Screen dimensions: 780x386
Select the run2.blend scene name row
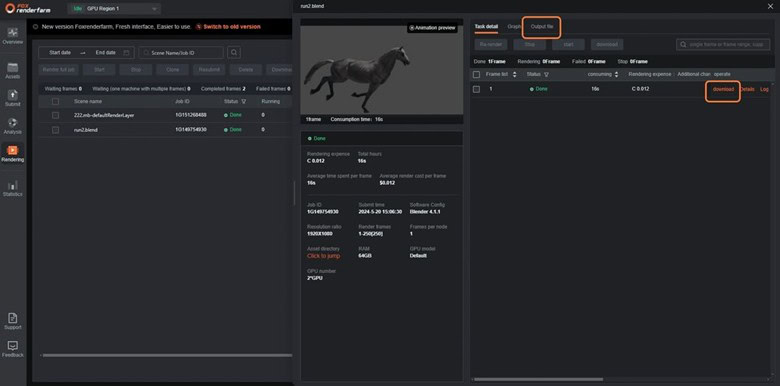click(x=86, y=130)
